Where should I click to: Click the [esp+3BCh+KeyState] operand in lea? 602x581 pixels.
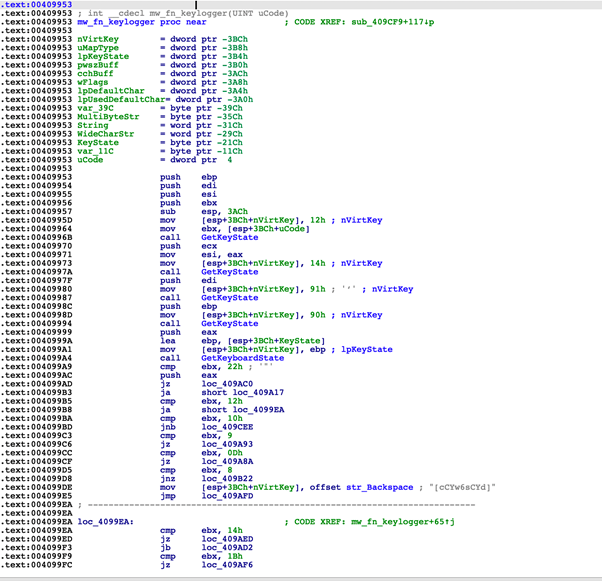[x=276, y=341]
